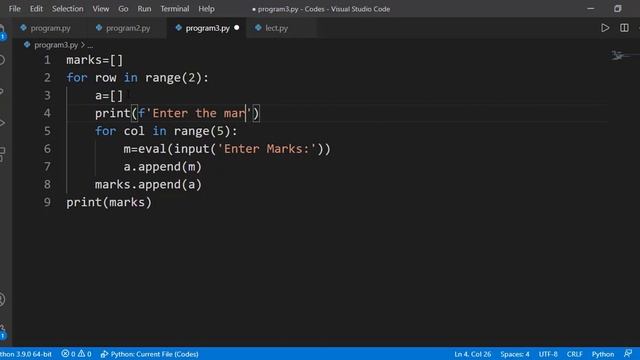
Task: Open the File menu
Action: point(15,9)
